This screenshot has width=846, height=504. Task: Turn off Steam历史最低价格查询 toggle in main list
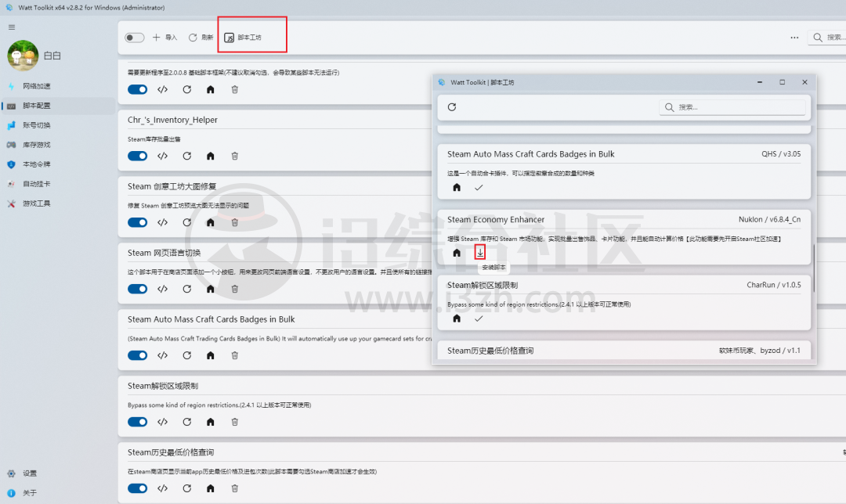tap(138, 488)
